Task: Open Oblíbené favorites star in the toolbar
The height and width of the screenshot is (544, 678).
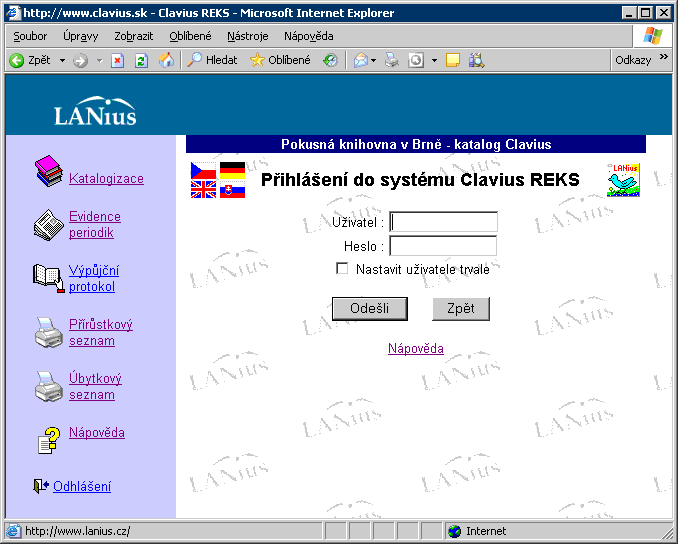Action: [280, 60]
